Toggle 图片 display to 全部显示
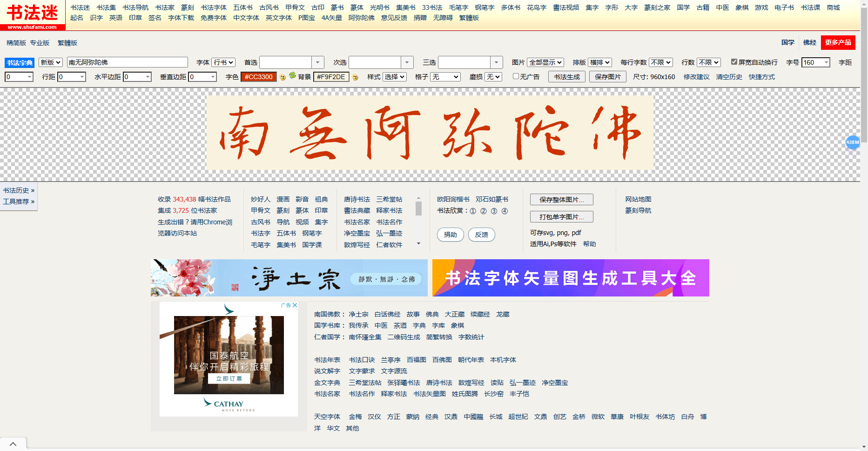This screenshot has width=868, height=451. 546,62
